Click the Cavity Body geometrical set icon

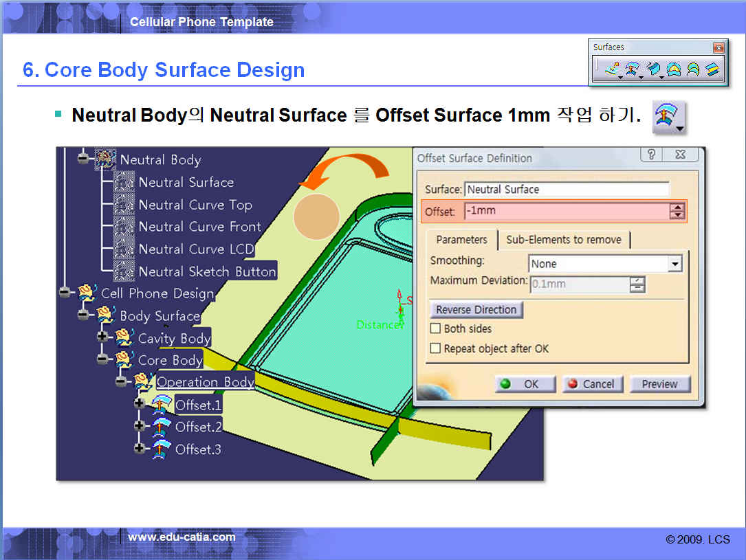coord(124,337)
